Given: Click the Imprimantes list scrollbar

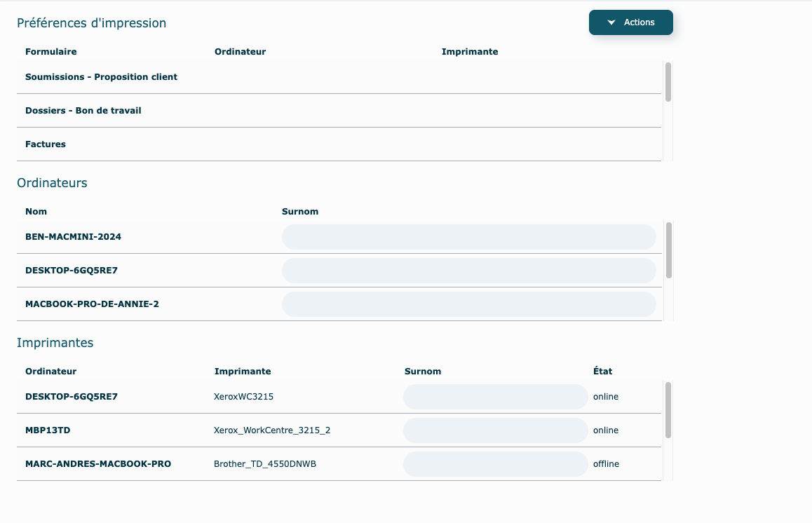Looking at the screenshot, I should 668,410.
